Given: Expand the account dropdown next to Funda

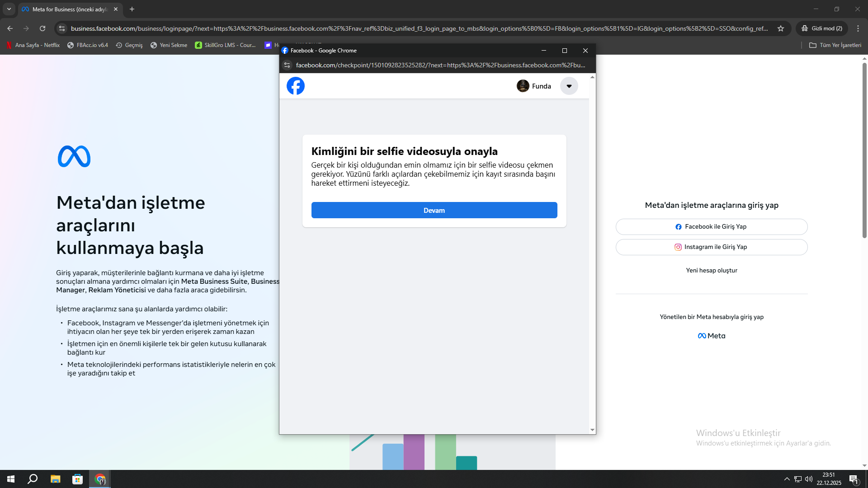Looking at the screenshot, I should click(x=569, y=86).
